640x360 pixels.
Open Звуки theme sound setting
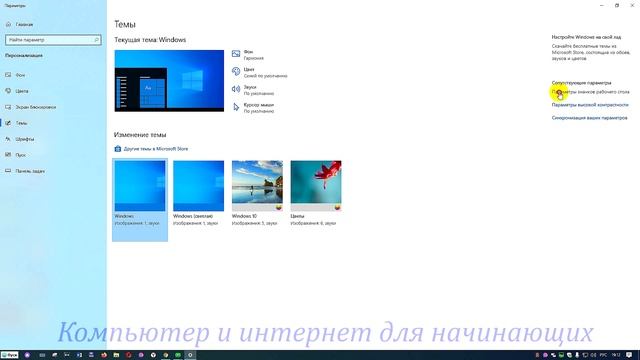pyautogui.click(x=253, y=90)
